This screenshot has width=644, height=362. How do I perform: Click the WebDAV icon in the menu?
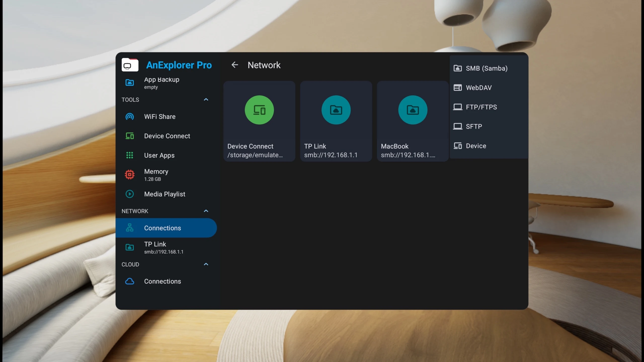(x=458, y=87)
